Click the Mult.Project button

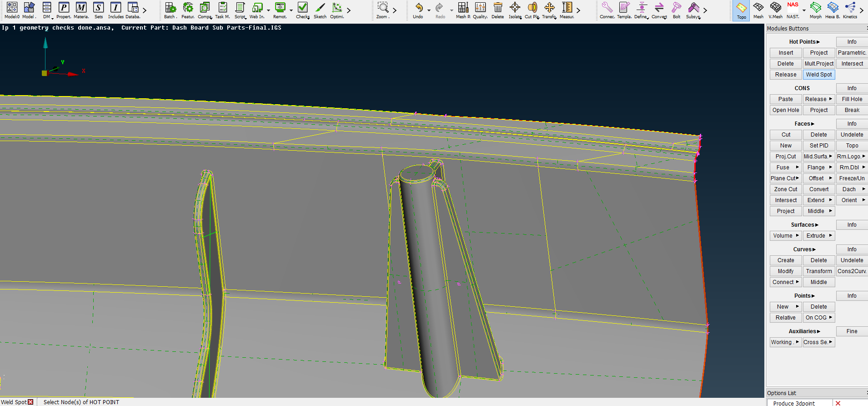(818, 64)
